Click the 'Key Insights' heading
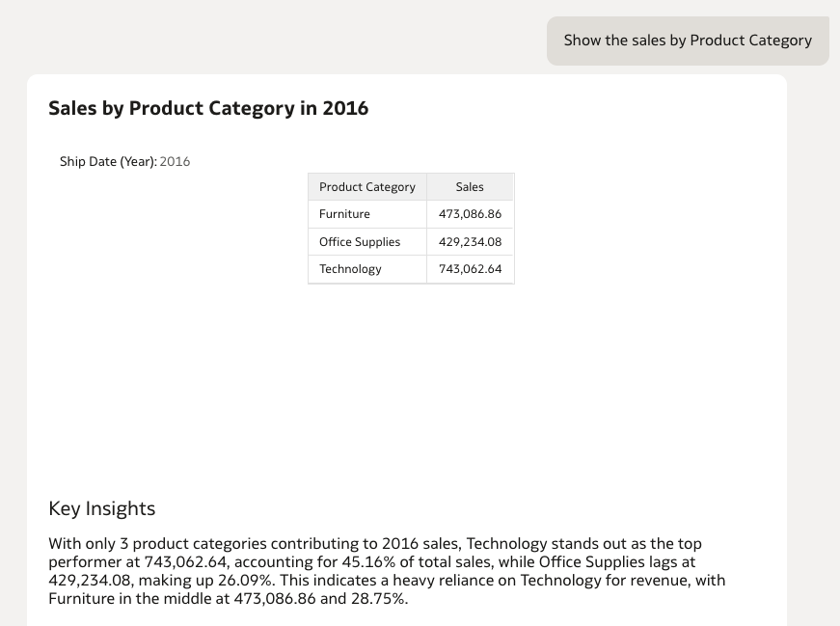 (101, 508)
